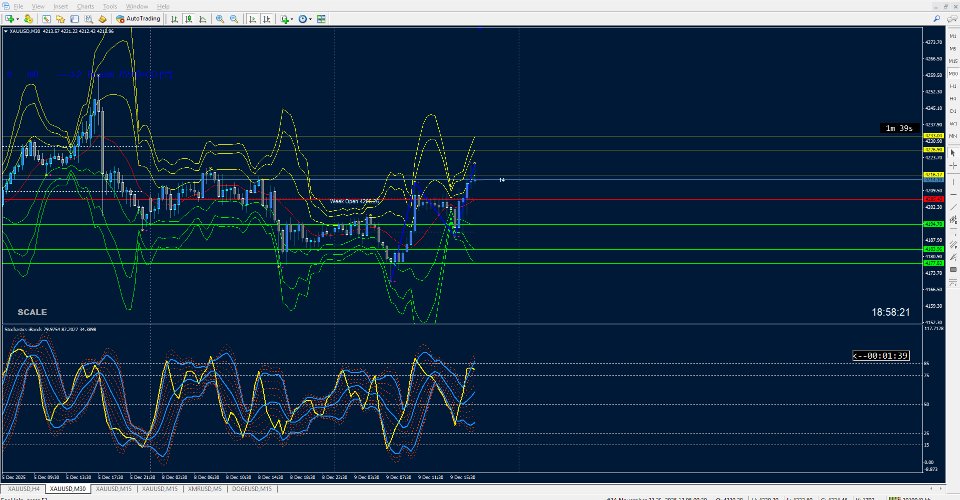Switch chart to Bar Chart mode
Image resolution: width=960 pixels, height=500 pixels.
[x=174, y=19]
